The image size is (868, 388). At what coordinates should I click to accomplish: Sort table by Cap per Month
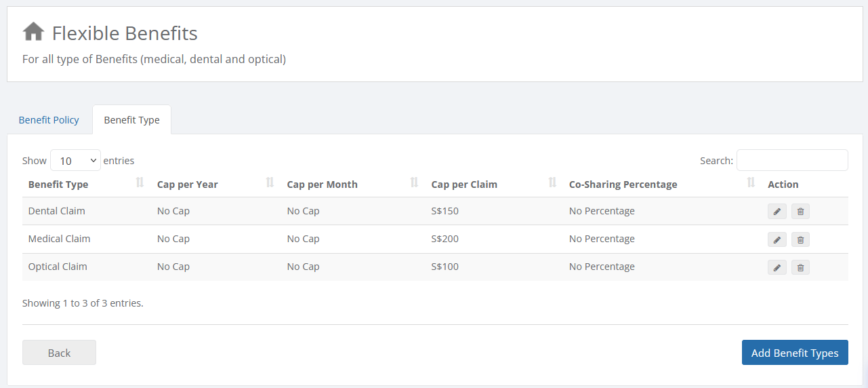pos(414,182)
